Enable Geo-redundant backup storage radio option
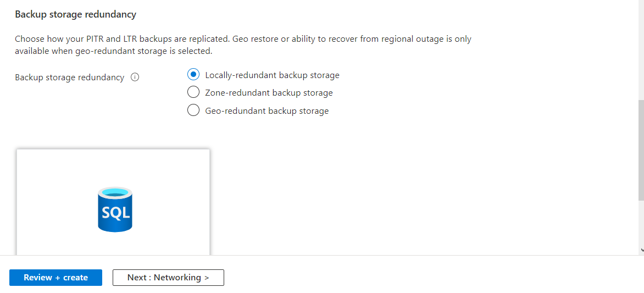This screenshot has width=644, height=293. click(193, 110)
